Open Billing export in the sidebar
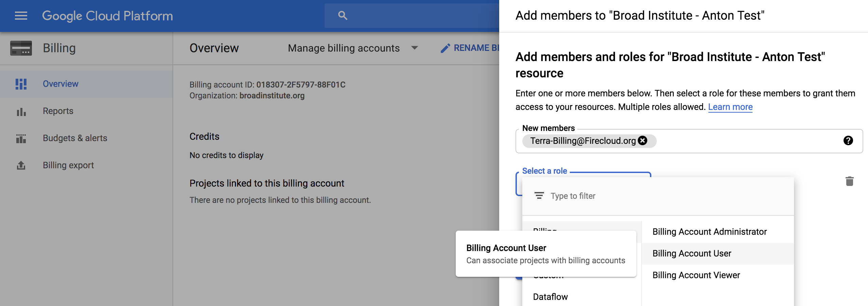The image size is (868, 306). (x=86, y=165)
